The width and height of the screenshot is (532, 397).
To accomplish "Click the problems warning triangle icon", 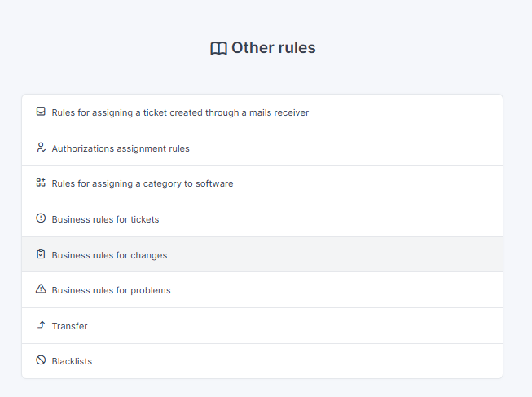I will coord(41,289).
